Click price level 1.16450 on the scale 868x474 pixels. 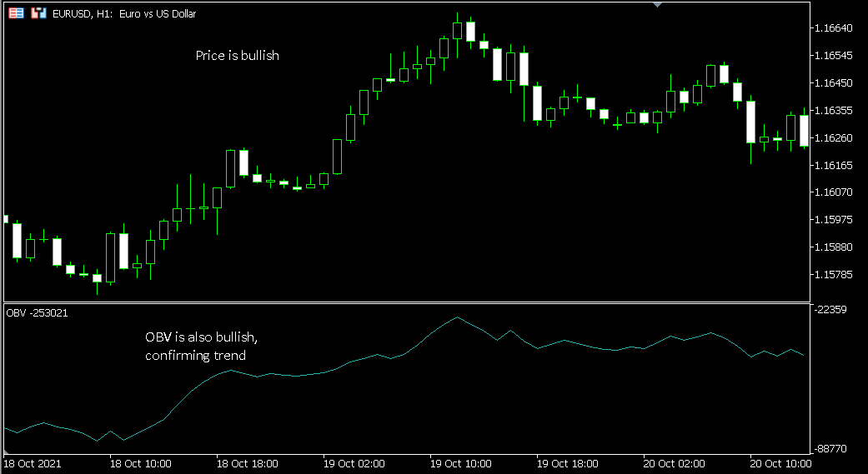click(835, 83)
